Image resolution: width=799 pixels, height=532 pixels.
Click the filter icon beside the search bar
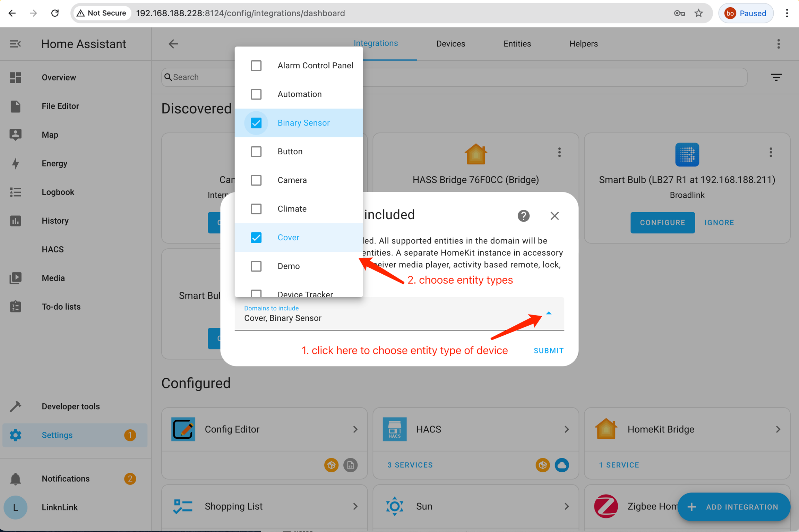(x=776, y=77)
